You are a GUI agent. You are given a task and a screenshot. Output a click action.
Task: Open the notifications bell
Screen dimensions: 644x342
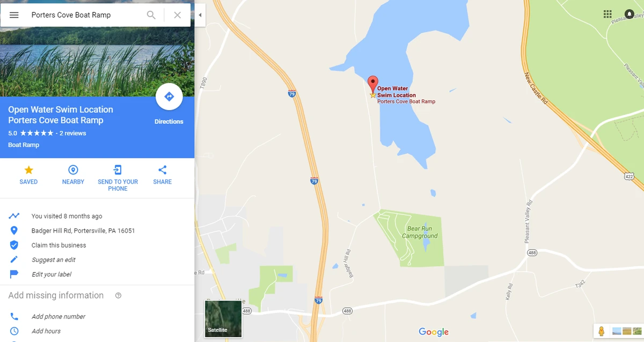pyautogui.click(x=629, y=14)
